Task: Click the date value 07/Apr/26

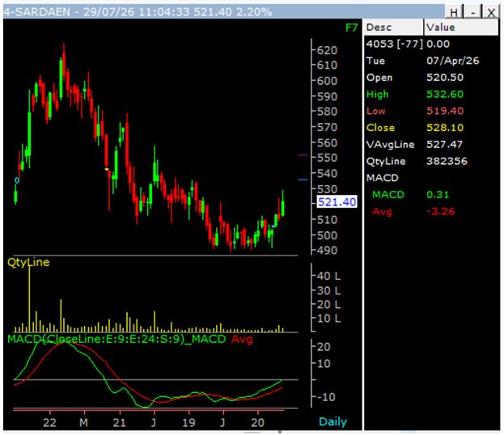Action: coord(452,61)
